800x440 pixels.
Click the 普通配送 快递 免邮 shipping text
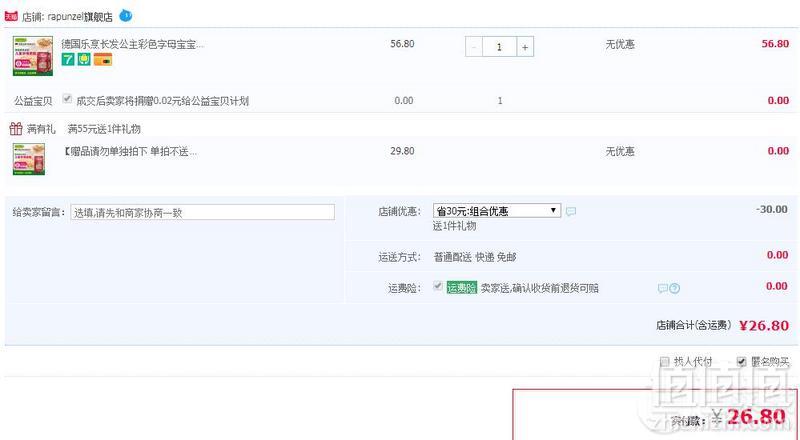click(x=474, y=257)
